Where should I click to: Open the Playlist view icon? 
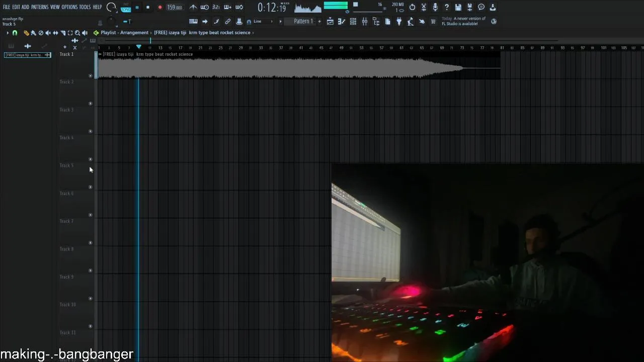coord(330,22)
